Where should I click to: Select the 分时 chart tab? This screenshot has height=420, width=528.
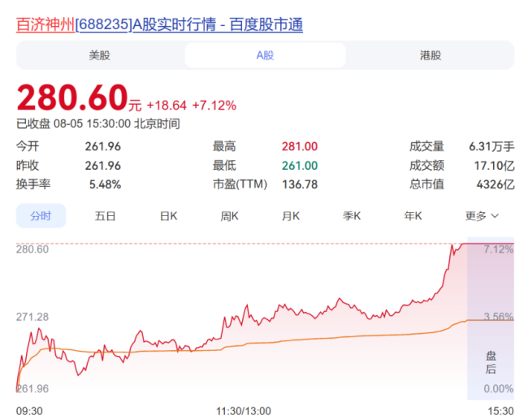click(41, 215)
